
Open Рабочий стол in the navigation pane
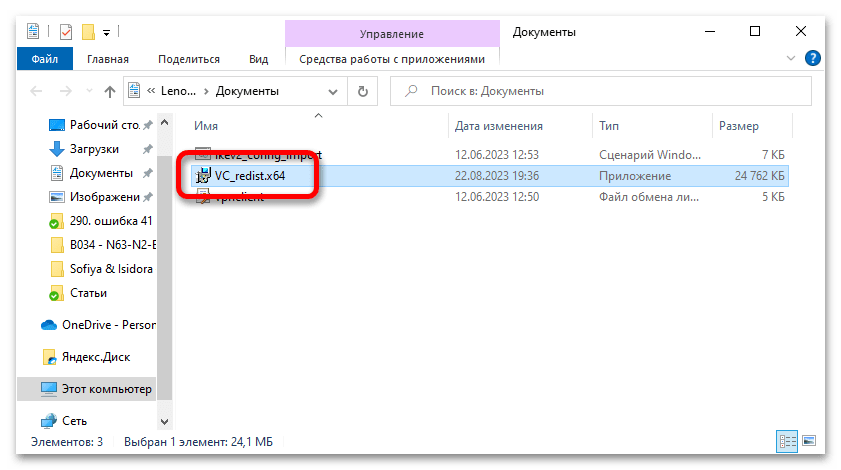coord(105,125)
